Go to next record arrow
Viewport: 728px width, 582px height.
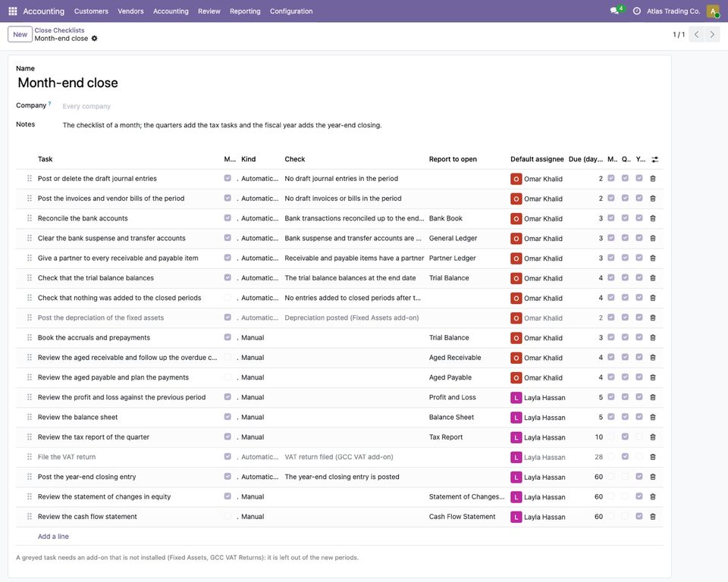[712, 34]
